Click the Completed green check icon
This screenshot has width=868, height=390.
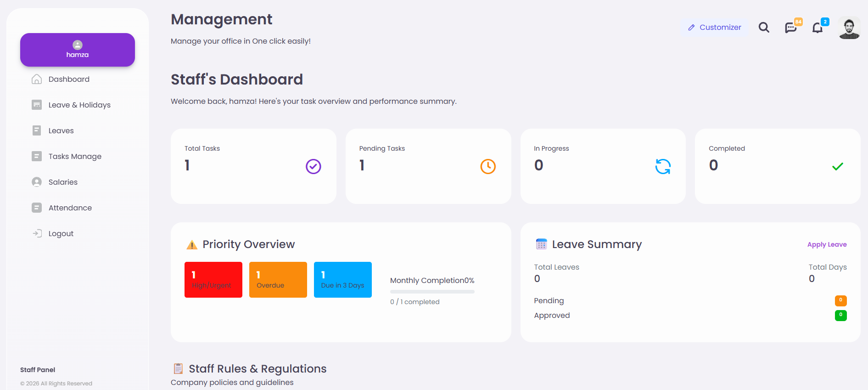tap(838, 166)
